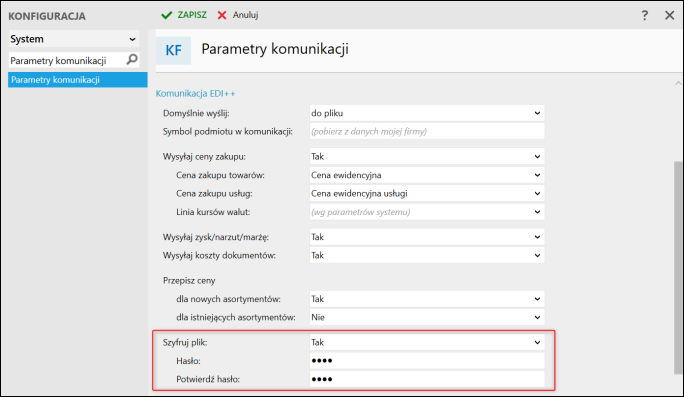Click the Komunikacja EDI++ section header
This screenshot has height=397, width=684.
click(x=195, y=93)
